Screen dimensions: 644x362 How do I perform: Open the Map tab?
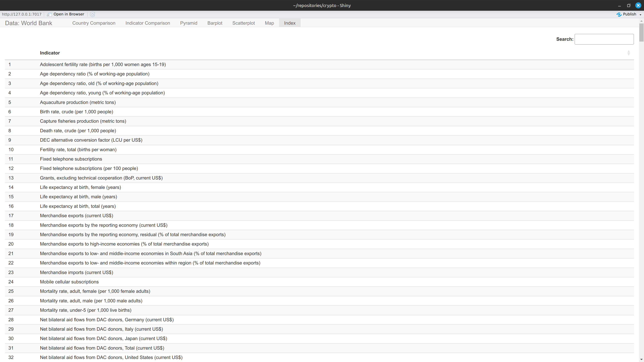269,23
